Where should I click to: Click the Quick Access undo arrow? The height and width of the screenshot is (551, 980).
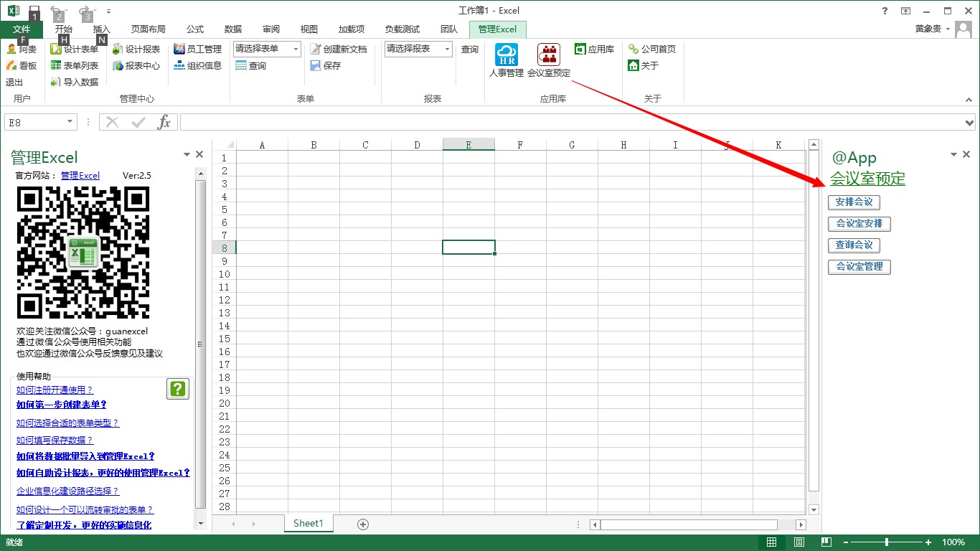[56, 11]
